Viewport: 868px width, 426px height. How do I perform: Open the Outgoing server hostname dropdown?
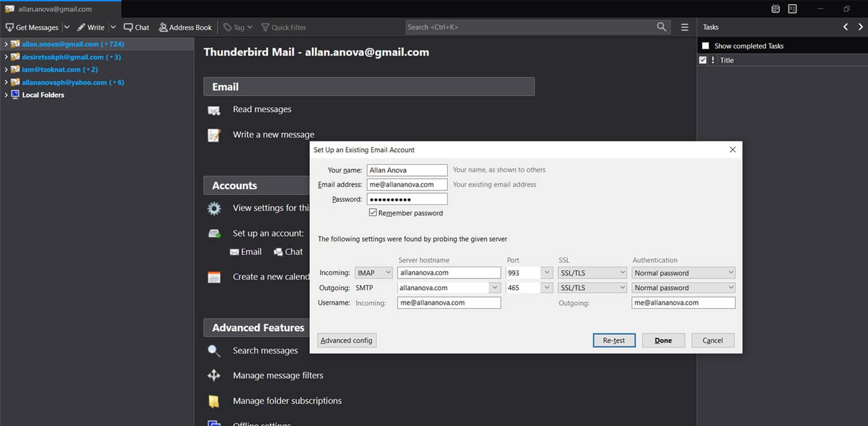[x=495, y=288]
